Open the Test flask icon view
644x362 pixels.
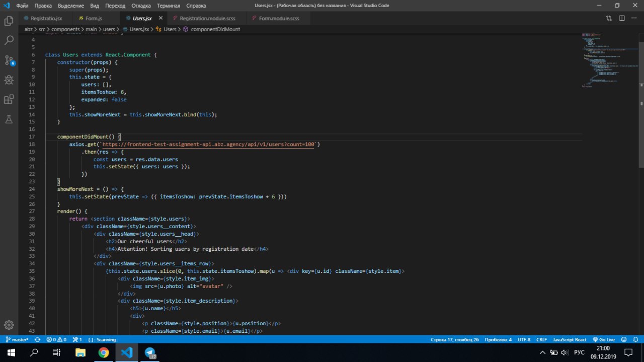pos(9,119)
